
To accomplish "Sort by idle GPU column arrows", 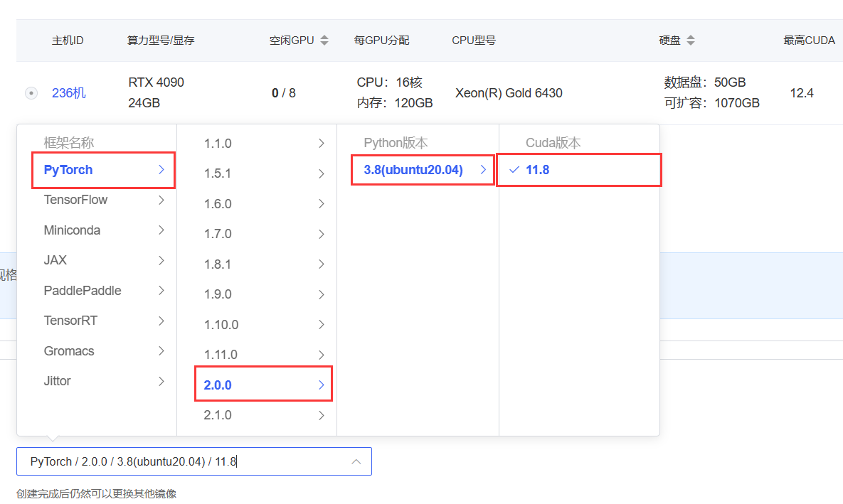I will [x=324, y=41].
